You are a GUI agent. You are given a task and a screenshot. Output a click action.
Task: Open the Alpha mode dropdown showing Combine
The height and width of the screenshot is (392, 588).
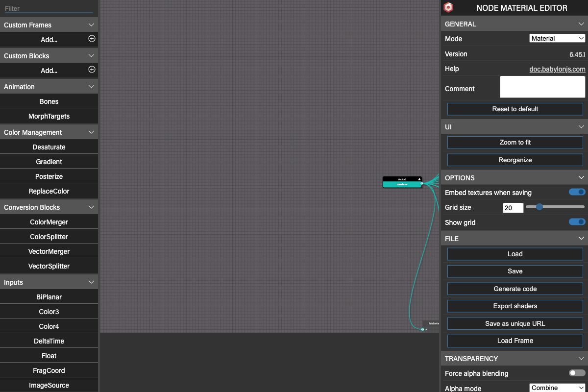click(557, 388)
